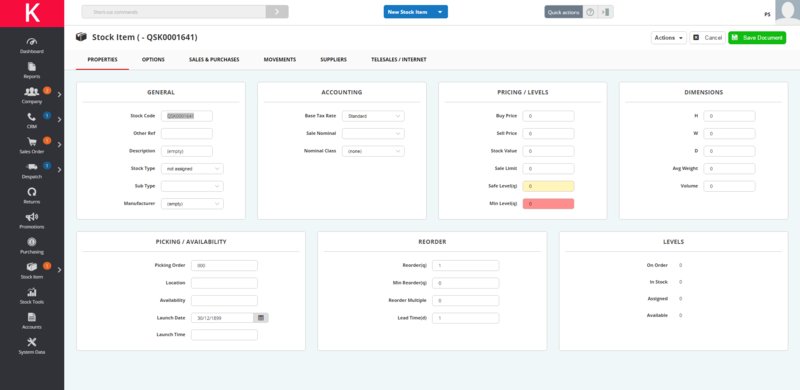
Task: Switch to the Telesales / Internet tab
Action: point(398,60)
